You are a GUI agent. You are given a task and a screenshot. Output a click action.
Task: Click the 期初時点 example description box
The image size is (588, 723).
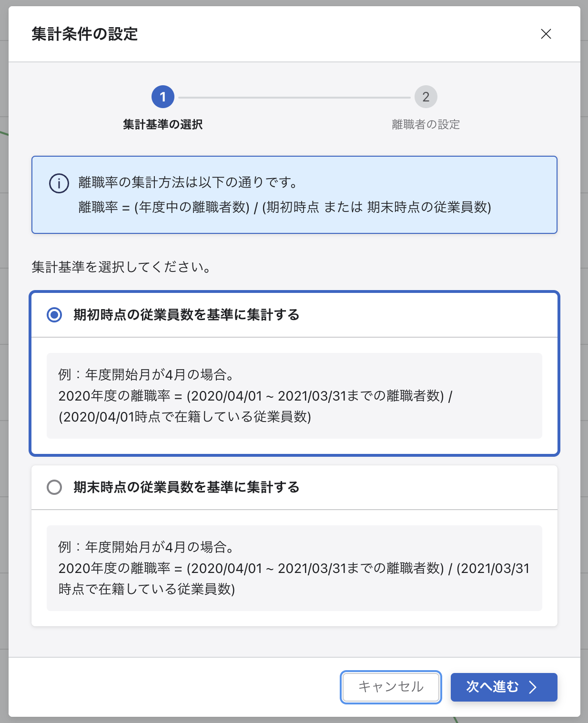point(294,396)
